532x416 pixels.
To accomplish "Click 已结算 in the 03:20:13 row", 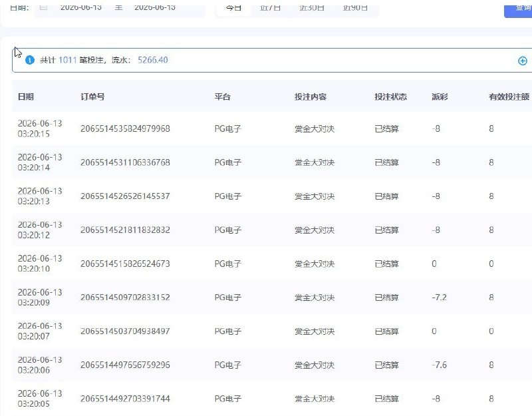I will [386, 196].
